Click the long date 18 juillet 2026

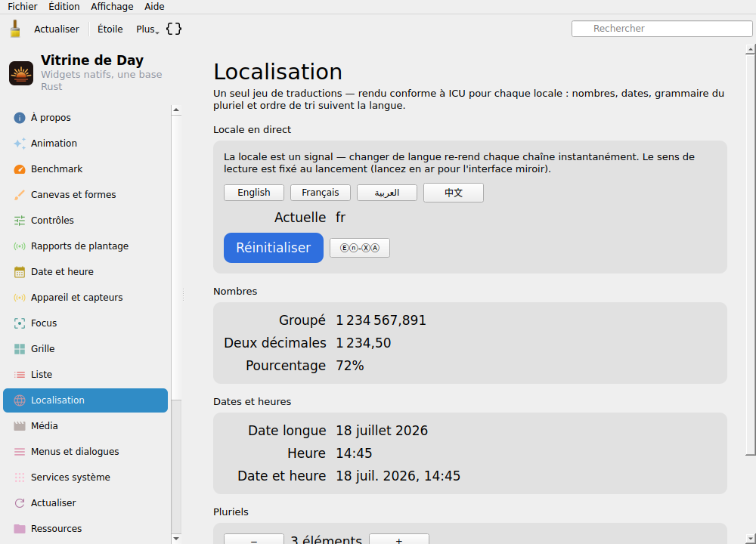point(382,431)
